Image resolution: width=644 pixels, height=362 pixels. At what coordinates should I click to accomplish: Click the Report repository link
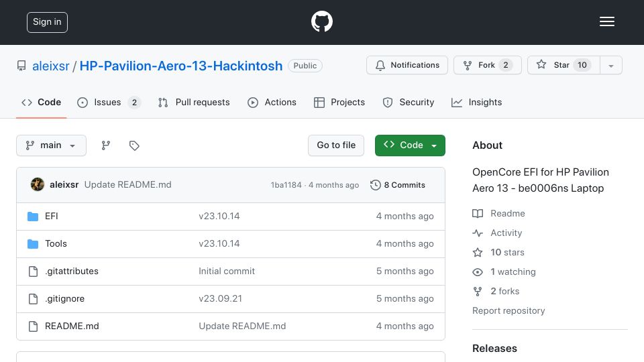508,310
